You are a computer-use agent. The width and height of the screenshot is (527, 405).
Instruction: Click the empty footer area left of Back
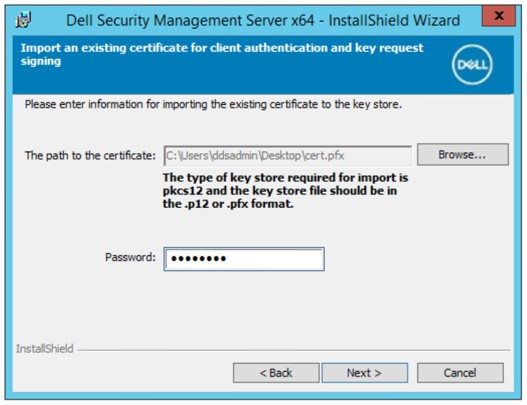[x=123, y=373]
